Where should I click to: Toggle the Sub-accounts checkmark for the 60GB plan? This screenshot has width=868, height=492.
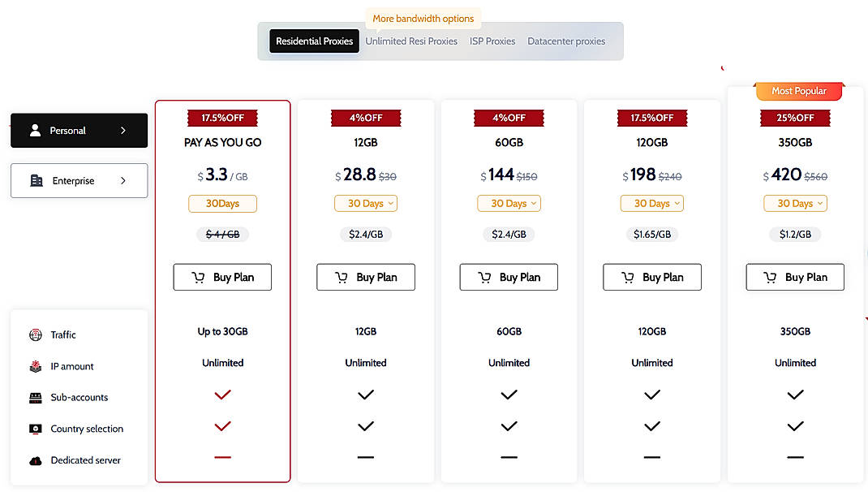pyautogui.click(x=509, y=395)
